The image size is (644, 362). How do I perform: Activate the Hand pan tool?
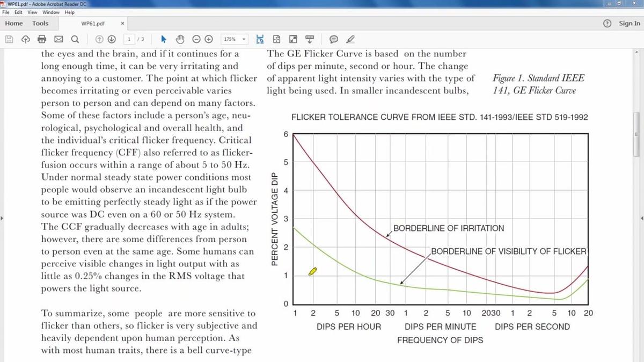point(180,39)
